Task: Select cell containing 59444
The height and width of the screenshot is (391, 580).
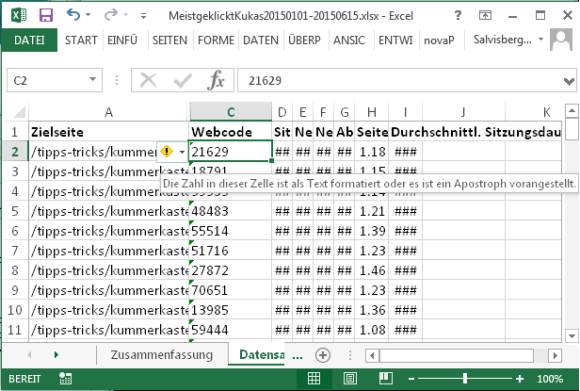Action: pyautogui.click(x=231, y=330)
